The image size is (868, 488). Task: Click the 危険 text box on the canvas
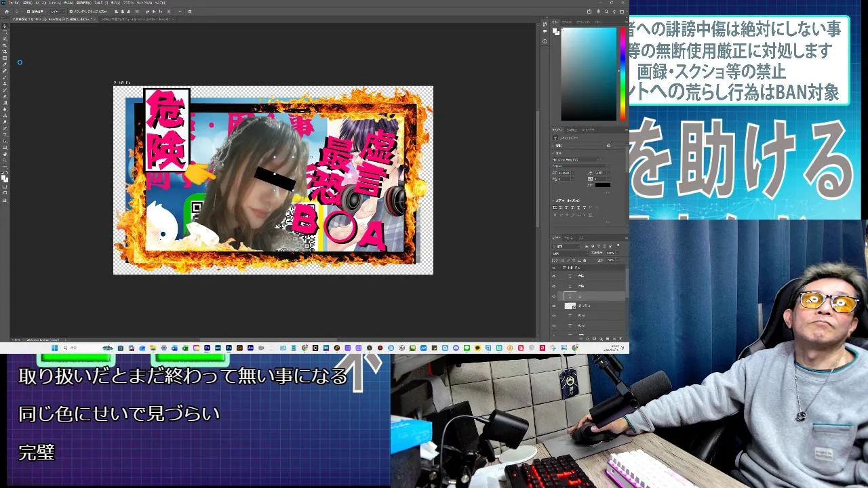coord(166,129)
